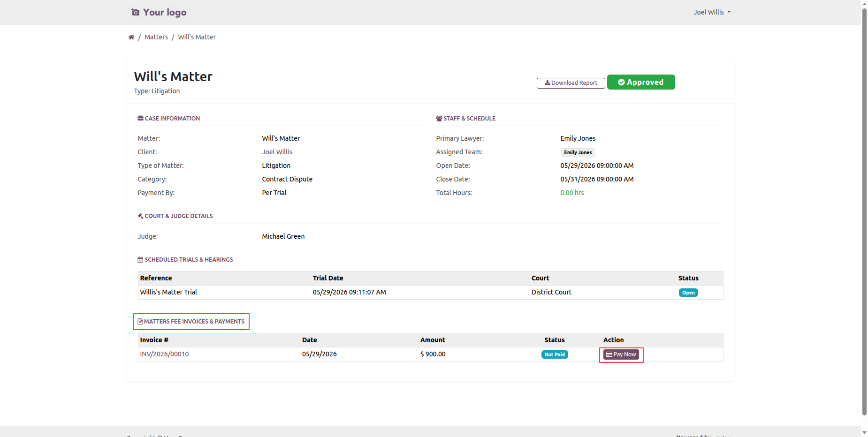Click the '0.00 hrs' total hours value
Image resolution: width=868 pixels, height=437 pixels.
pyautogui.click(x=572, y=193)
